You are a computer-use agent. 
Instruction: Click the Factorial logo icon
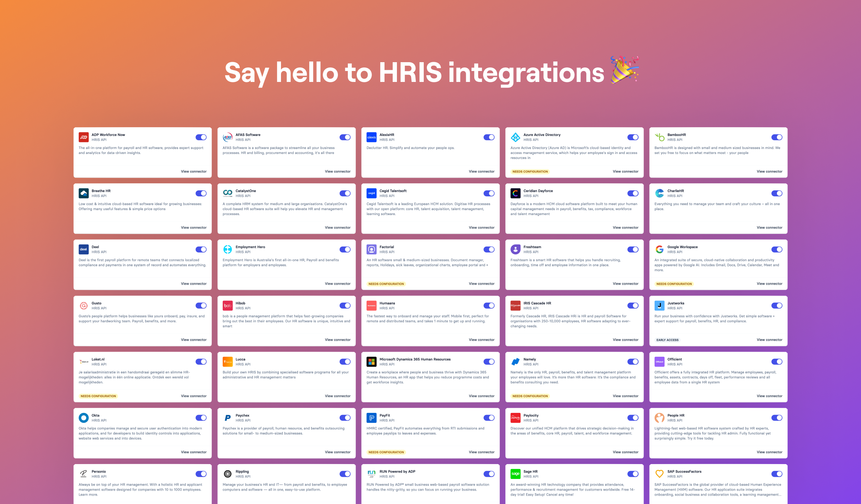pyautogui.click(x=371, y=249)
